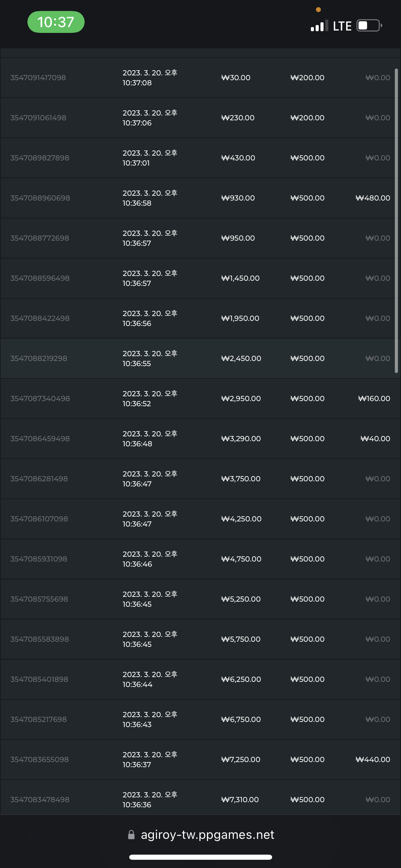The width and height of the screenshot is (401, 868).
Task: Tap the home indicator bar
Action: coord(200,857)
